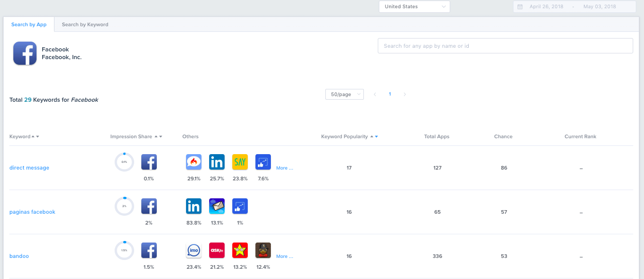Select page 1 in pagination
Screen dimensions: 644x279
[390, 95]
